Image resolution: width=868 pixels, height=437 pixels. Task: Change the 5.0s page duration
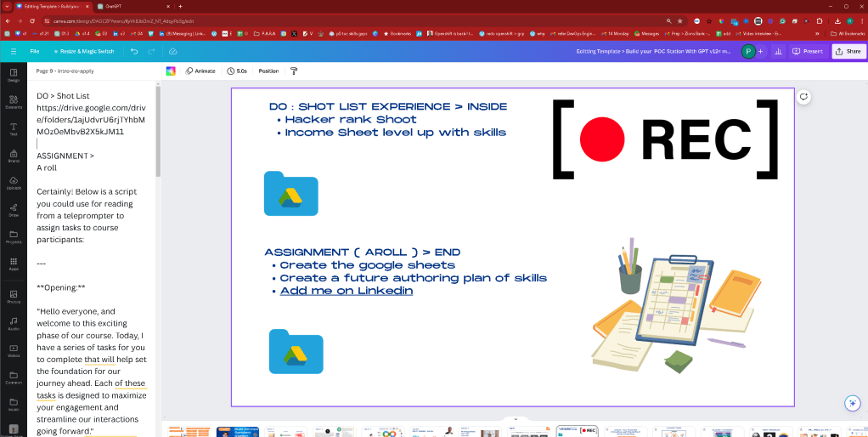click(x=237, y=71)
